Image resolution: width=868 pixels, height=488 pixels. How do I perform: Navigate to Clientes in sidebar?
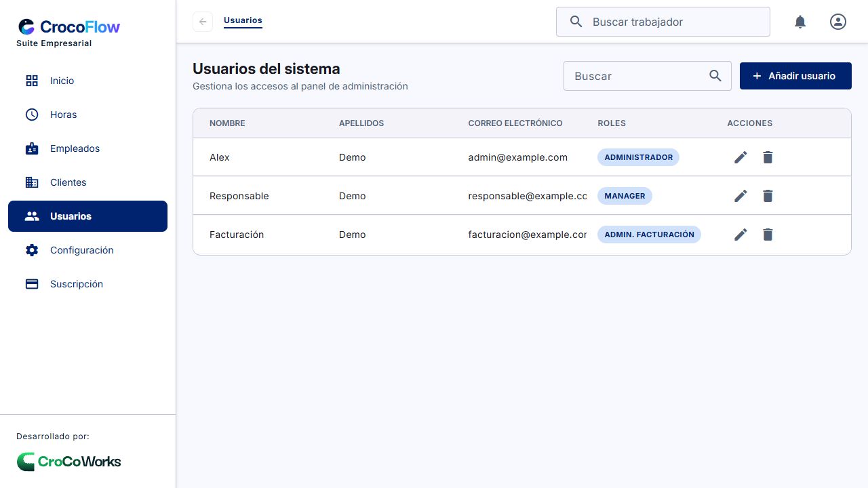pos(87,182)
